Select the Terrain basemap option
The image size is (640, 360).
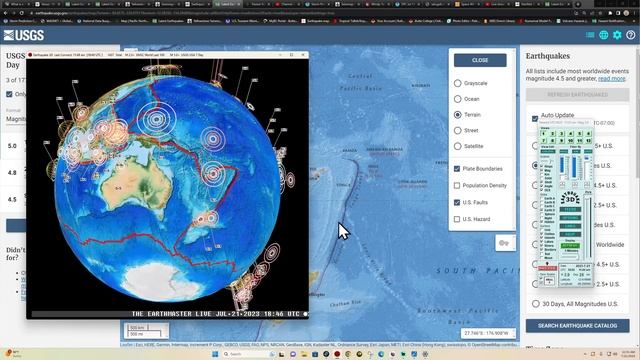point(458,115)
